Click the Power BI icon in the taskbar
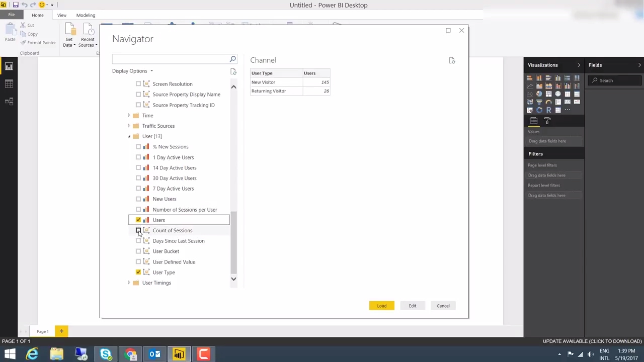644x362 pixels. pyautogui.click(x=179, y=354)
